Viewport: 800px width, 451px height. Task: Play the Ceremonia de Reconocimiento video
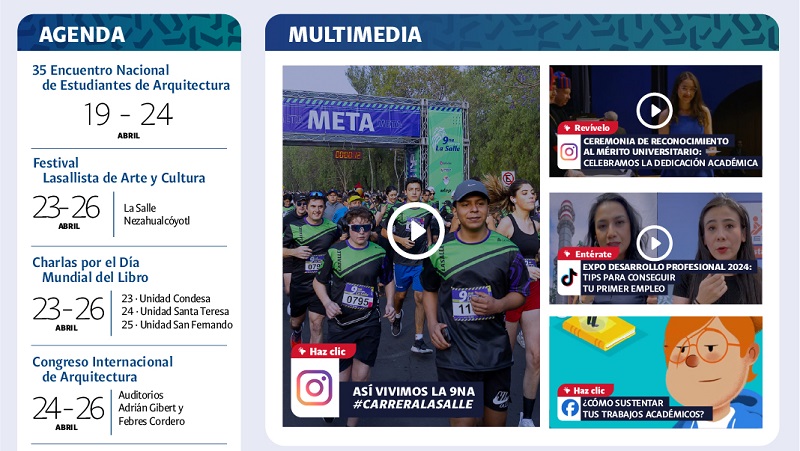click(x=654, y=110)
